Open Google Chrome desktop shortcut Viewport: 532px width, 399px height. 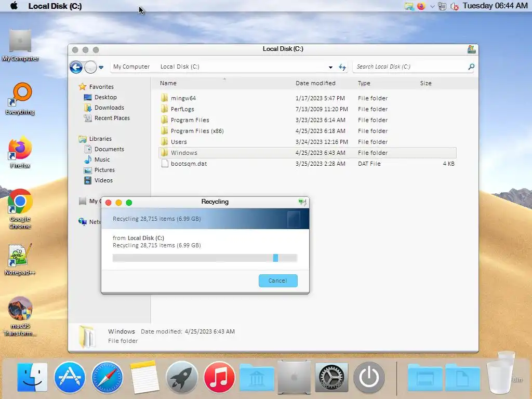click(20, 209)
